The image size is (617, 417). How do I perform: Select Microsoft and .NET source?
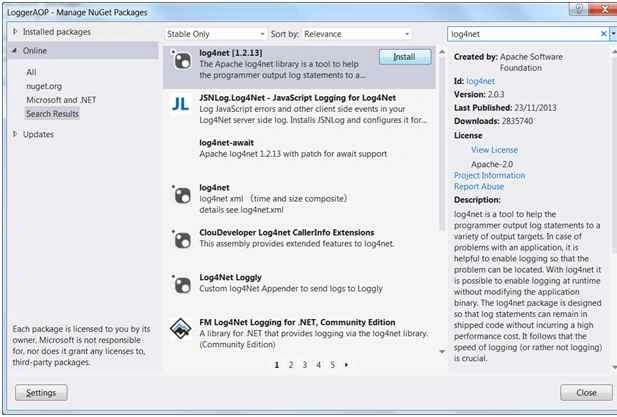[x=61, y=100]
